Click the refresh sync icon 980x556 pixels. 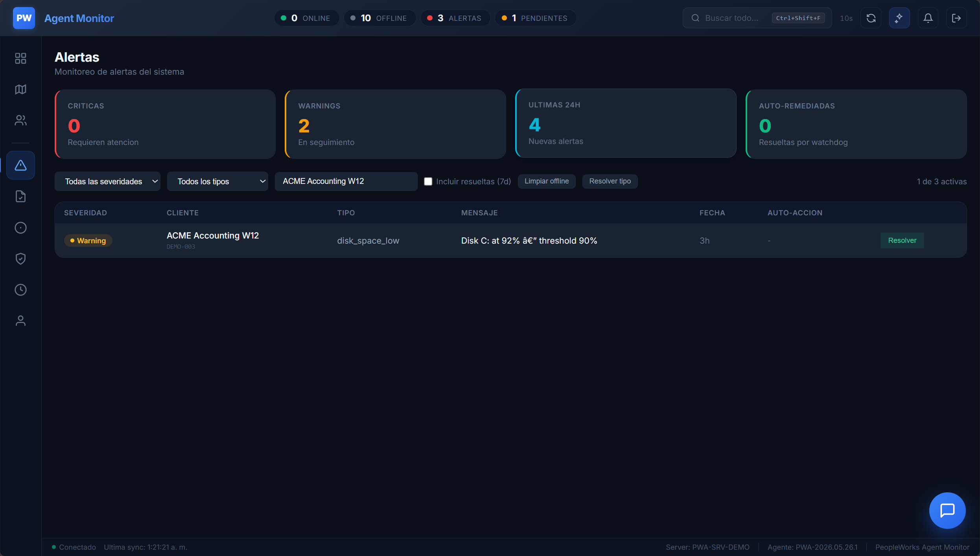[871, 18]
